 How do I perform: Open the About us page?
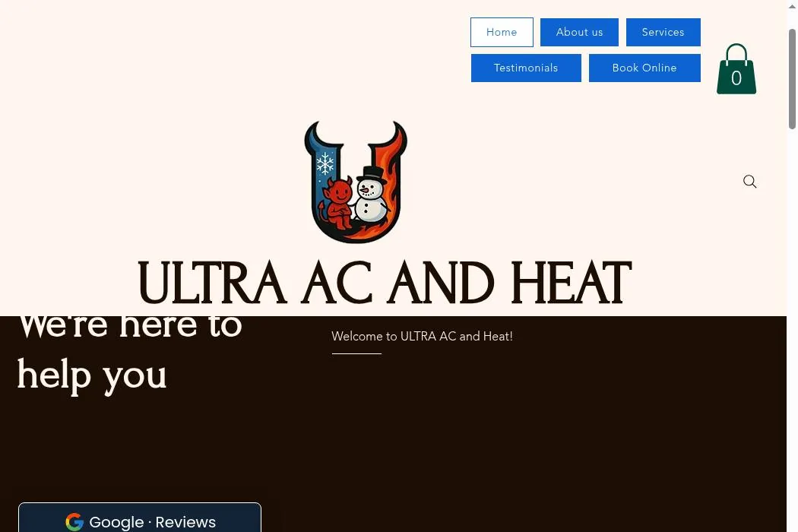[579, 32]
